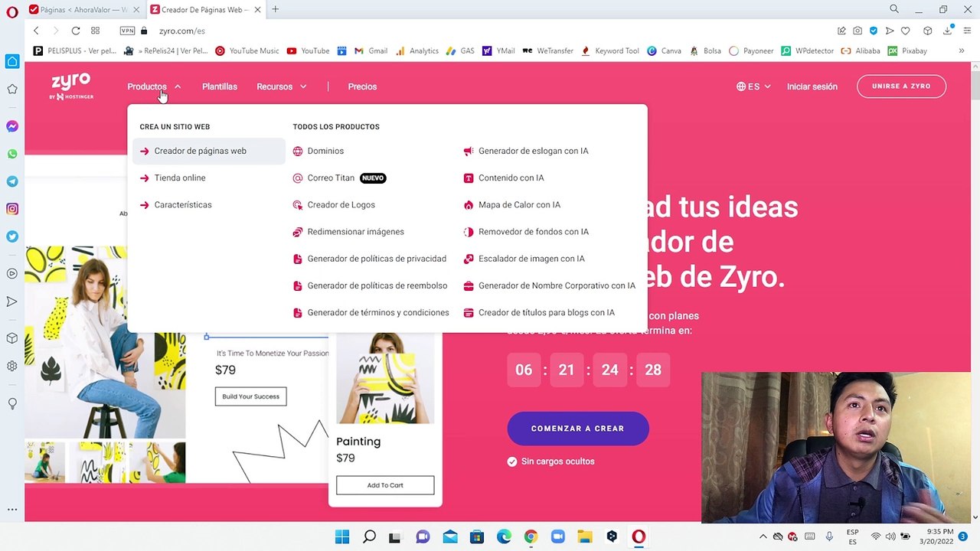Open Twitter in the Opera sidebar
The width and height of the screenshot is (980, 551).
click(x=12, y=236)
